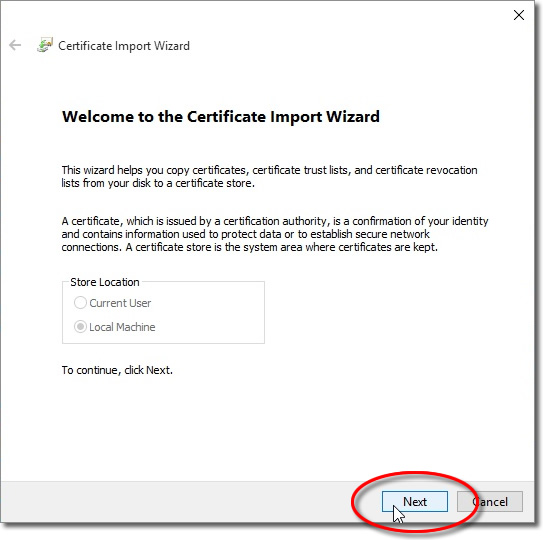Click the Next button to continue
Viewport: 543px width, 540px height.
click(415, 501)
